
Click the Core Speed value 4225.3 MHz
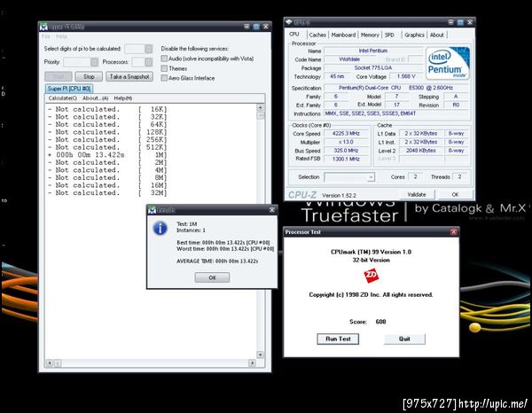346,133
